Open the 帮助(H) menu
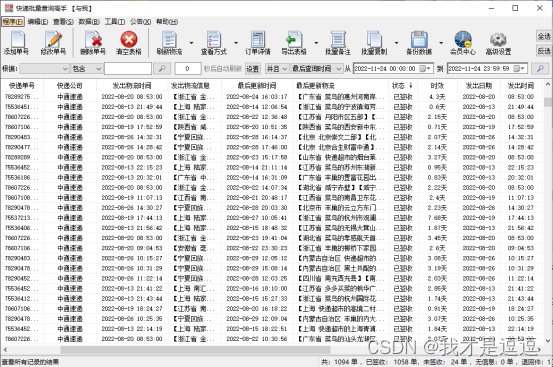 point(167,22)
